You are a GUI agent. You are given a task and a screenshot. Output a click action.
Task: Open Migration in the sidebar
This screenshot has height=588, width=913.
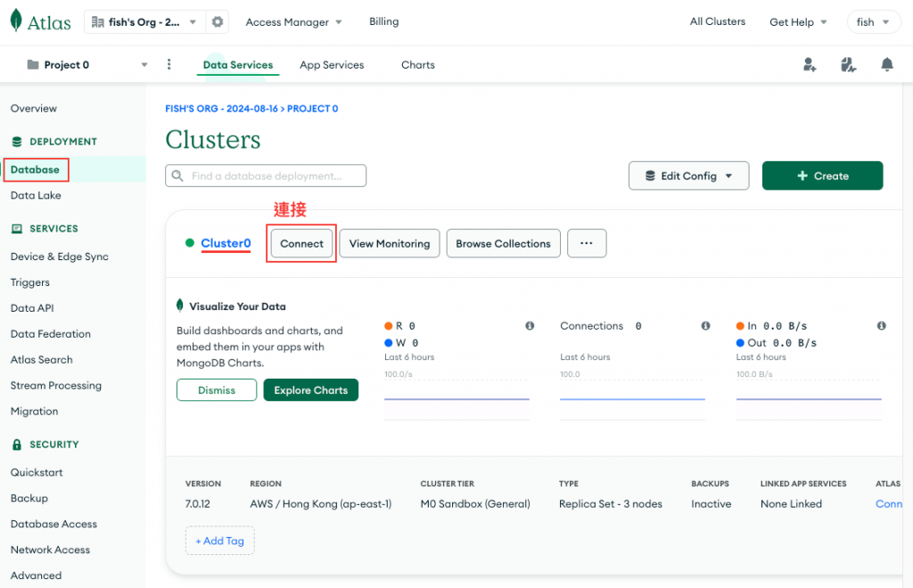(x=35, y=412)
